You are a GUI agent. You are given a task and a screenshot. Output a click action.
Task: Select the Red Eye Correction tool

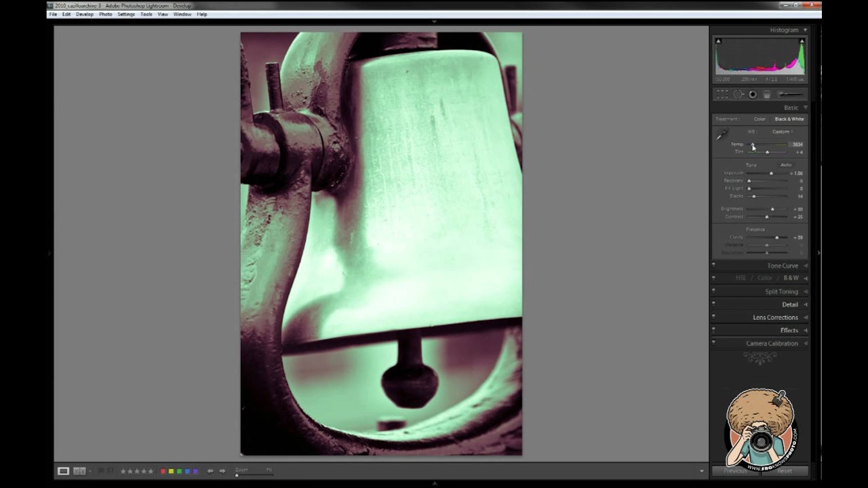(753, 94)
